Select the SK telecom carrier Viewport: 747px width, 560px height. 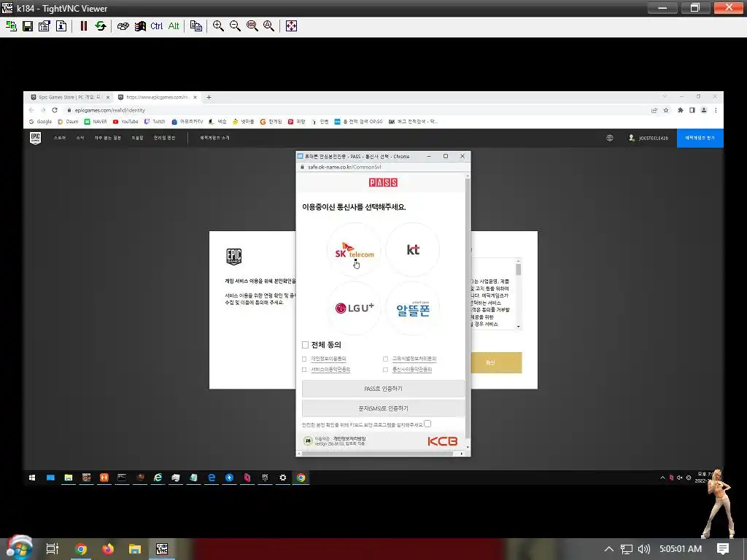click(x=354, y=249)
